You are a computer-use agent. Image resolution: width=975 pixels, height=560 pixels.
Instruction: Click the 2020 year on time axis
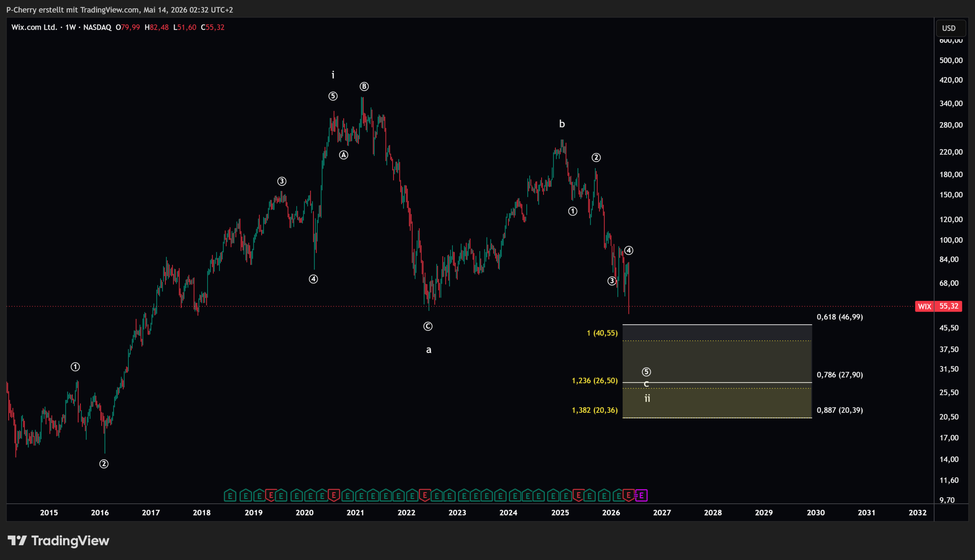[x=304, y=513]
